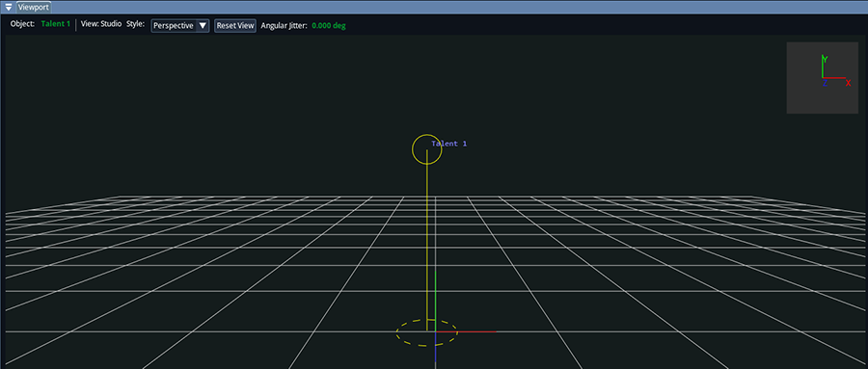Click the X axis letter in gizmo
868x369 pixels.
tap(848, 83)
